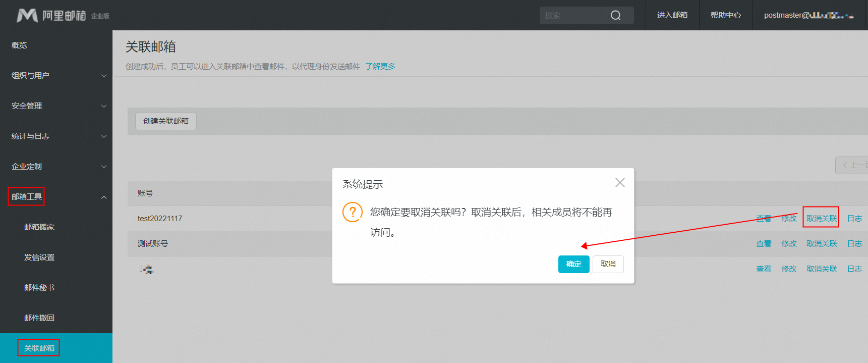Open 帮助中心 in top bar
The height and width of the screenshot is (363, 868).
tap(725, 15)
